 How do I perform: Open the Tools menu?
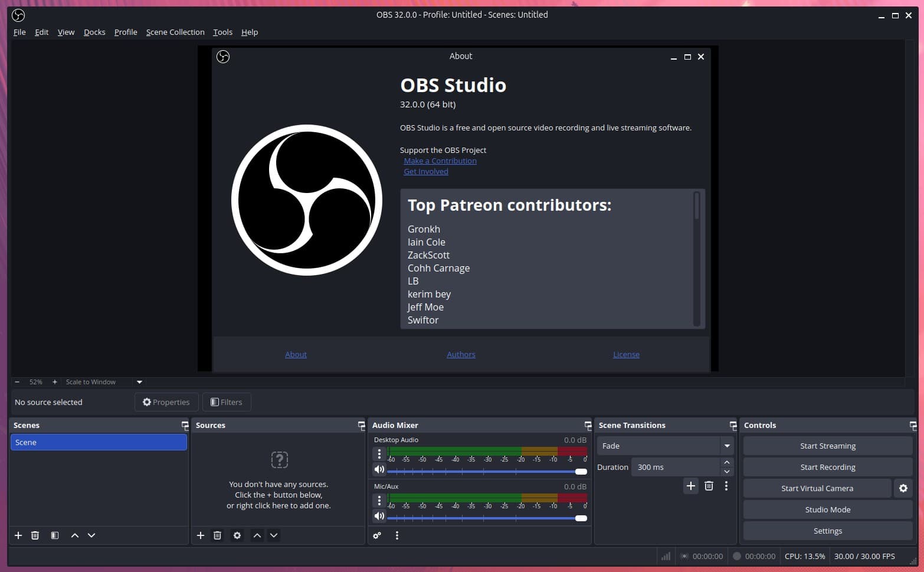(x=222, y=32)
